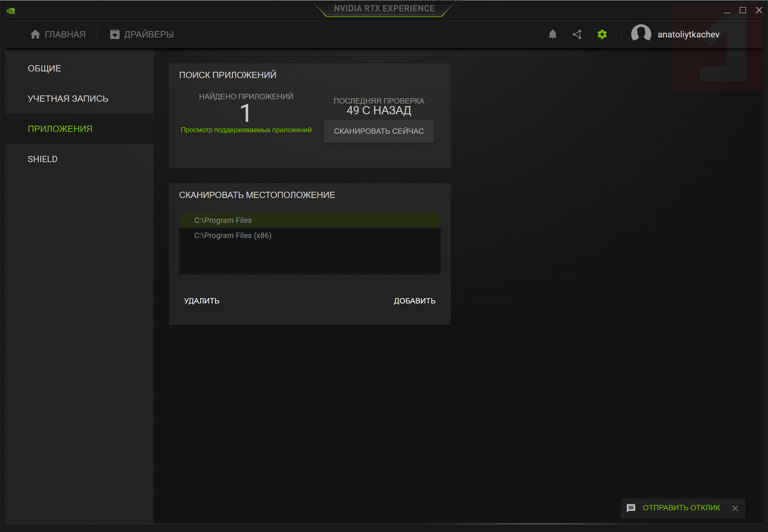Close the NVIDIA RTX Experience window
Viewport: 768px width, 532px height.
click(x=759, y=10)
